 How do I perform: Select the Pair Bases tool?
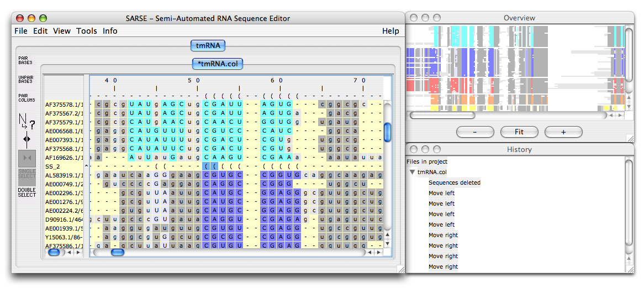click(x=25, y=60)
